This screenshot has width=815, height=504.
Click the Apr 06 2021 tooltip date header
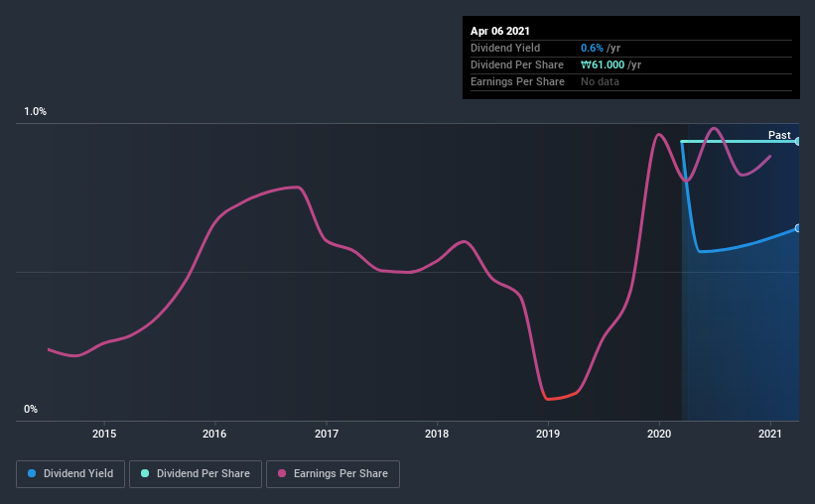500,31
